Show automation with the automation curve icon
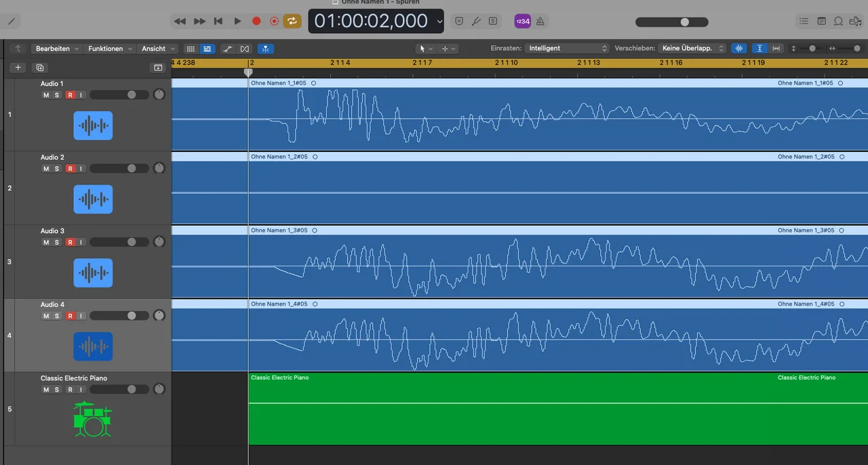The width and height of the screenshot is (868, 465). [228, 49]
